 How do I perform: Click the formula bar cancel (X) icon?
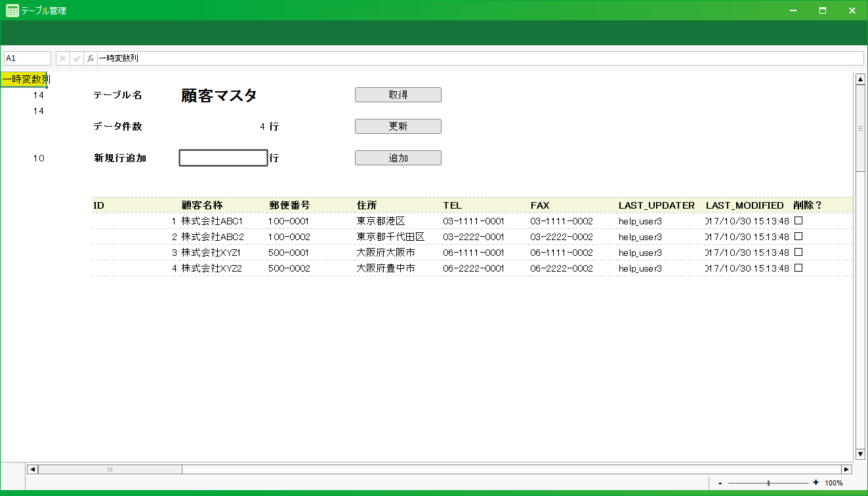(x=63, y=58)
